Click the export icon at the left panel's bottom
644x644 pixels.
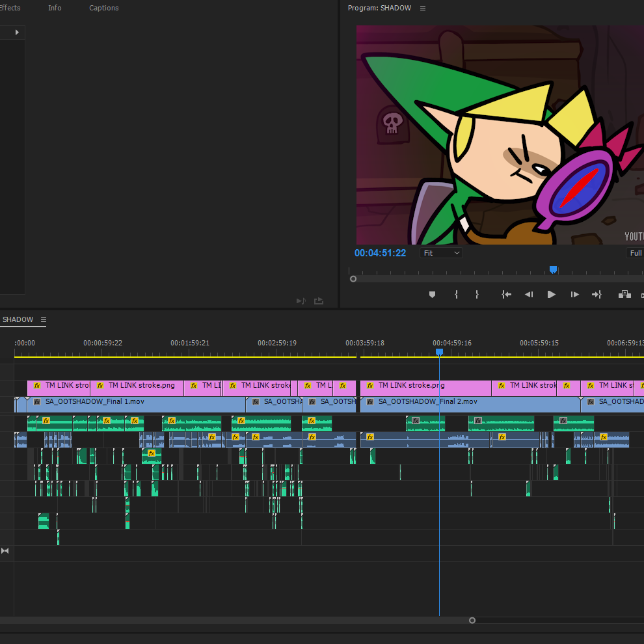click(319, 301)
